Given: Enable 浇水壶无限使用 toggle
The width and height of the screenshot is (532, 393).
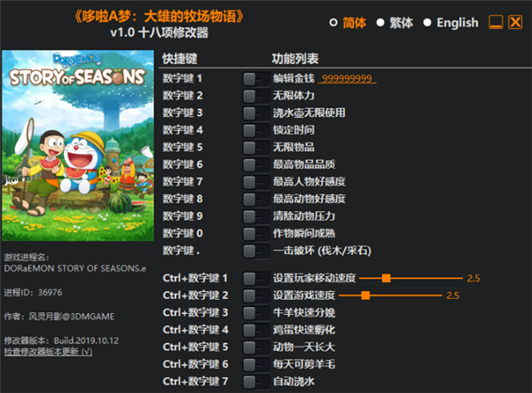Looking at the screenshot, I should point(256,114).
